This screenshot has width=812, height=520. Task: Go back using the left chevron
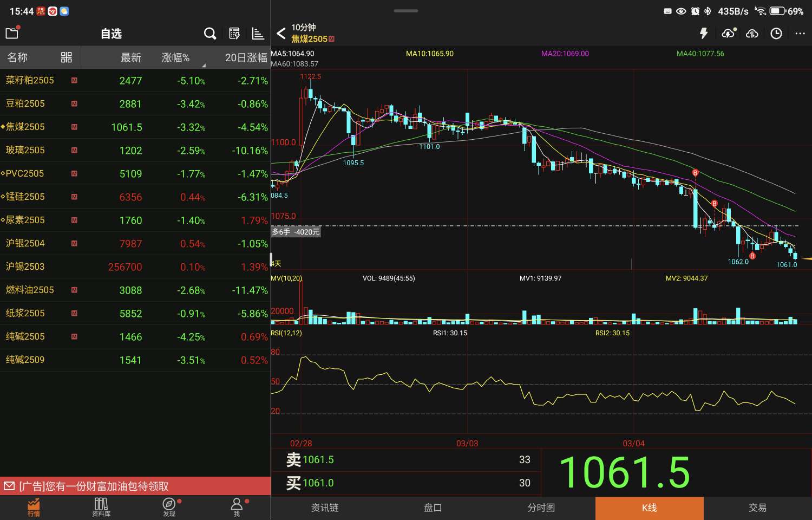281,34
